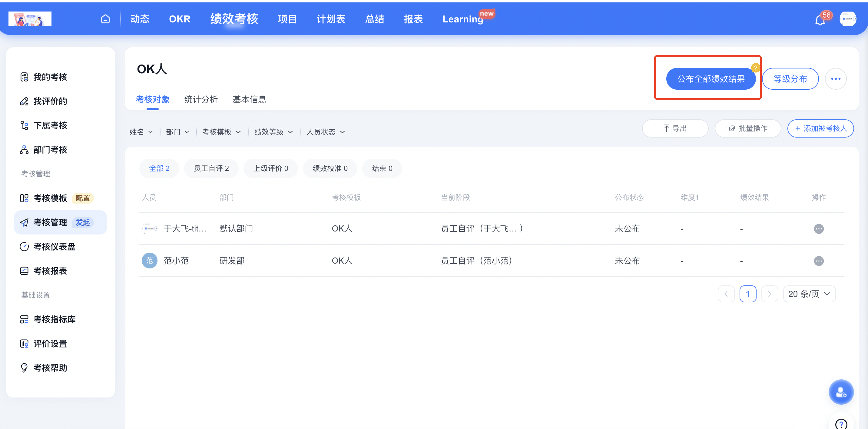Switch to 统计分析 tab

tap(201, 100)
